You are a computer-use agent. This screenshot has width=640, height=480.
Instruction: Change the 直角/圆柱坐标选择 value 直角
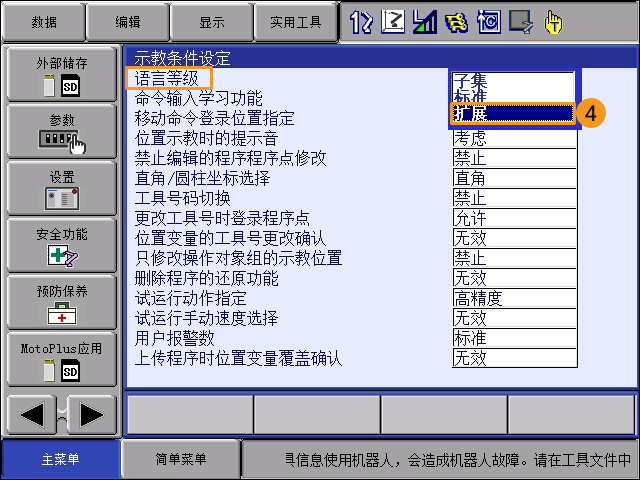[515, 178]
